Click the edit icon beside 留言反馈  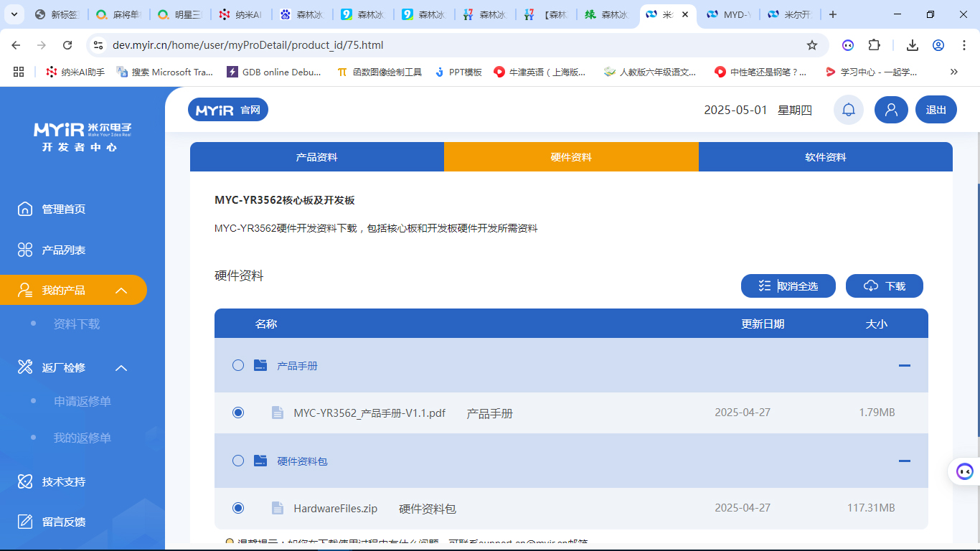[x=25, y=522]
